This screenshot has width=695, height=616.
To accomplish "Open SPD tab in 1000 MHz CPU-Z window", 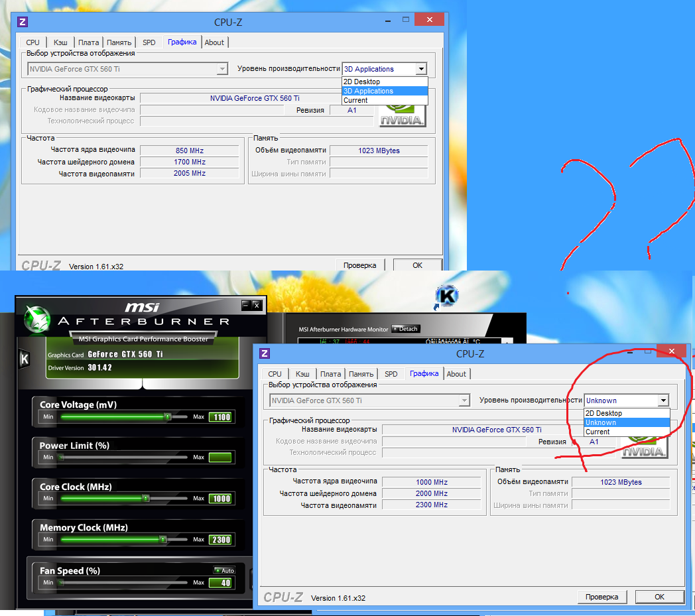I will pyautogui.click(x=391, y=374).
